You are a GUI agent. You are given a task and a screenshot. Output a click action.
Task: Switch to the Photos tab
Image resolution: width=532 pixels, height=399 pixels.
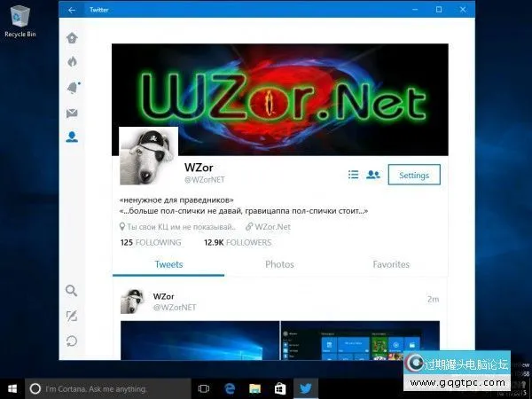279,264
